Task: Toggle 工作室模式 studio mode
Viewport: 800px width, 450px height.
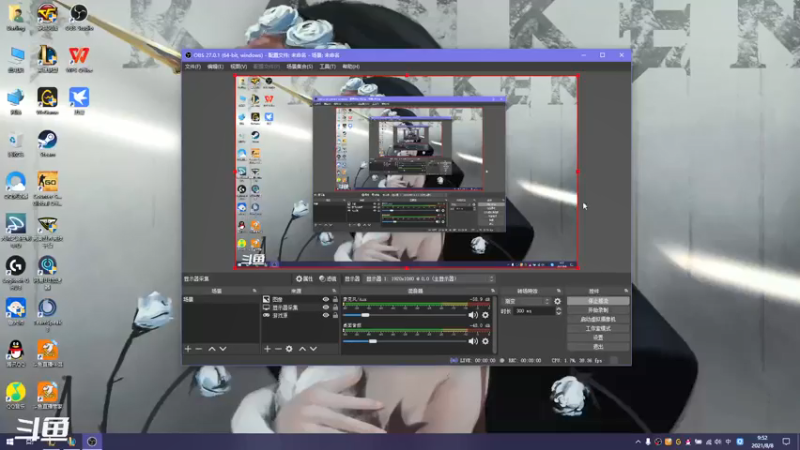Action: pyautogui.click(x=598, y=329)
